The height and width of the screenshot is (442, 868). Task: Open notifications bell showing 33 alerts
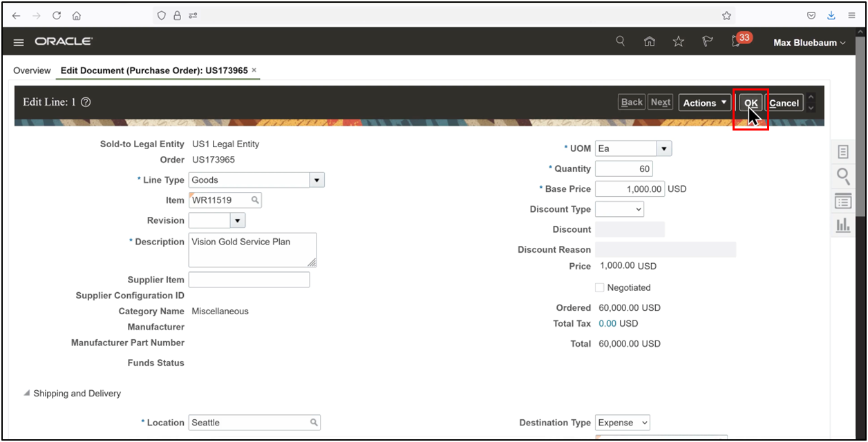735,41
